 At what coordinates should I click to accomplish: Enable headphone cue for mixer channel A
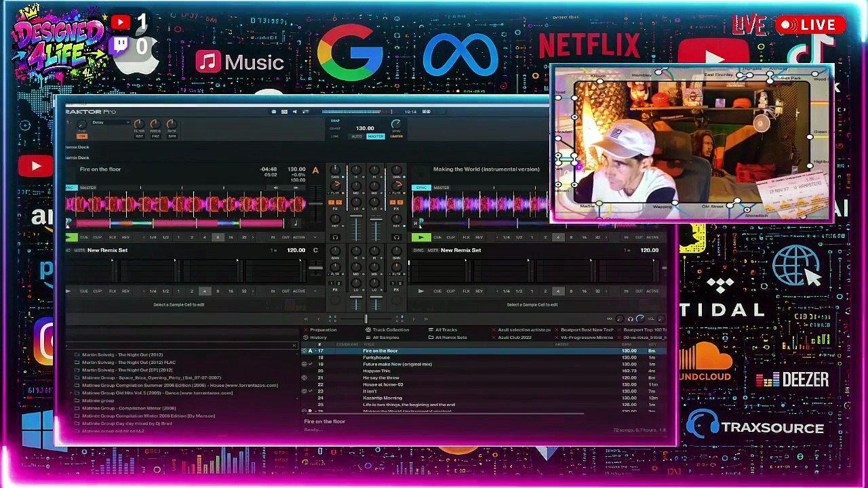coord(335,237)
